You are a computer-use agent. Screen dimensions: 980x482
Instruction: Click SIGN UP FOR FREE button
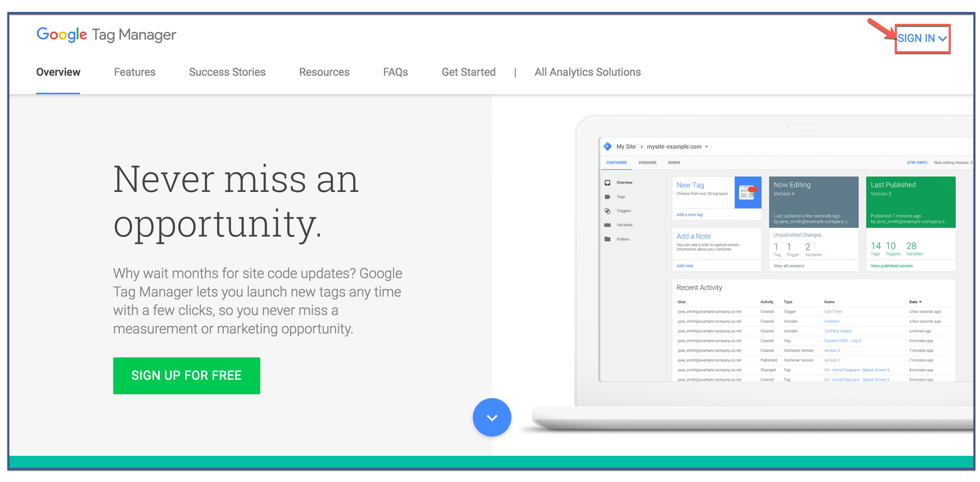coord(187,375)
